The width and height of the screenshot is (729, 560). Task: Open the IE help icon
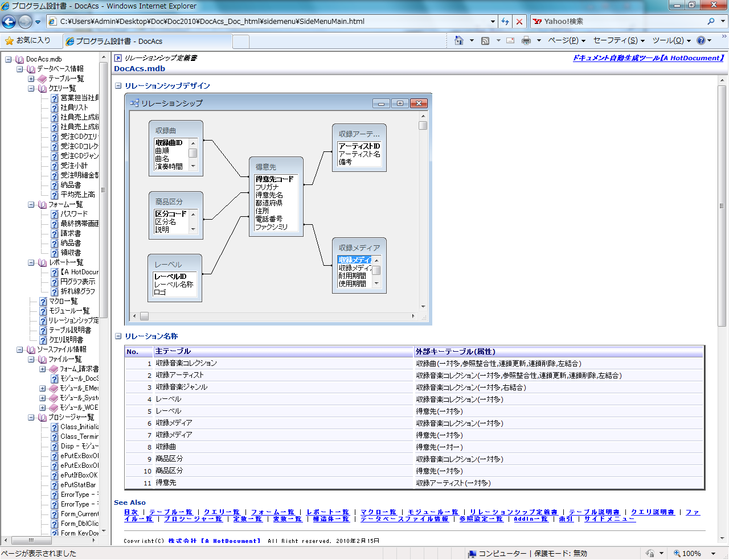tap(701, 40)
